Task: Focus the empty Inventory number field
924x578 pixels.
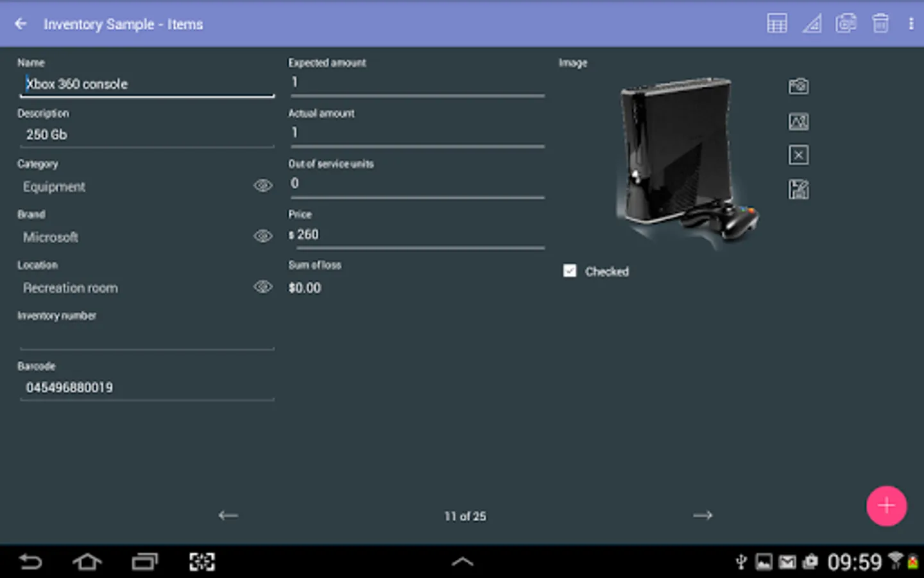Action: point(147,337)
